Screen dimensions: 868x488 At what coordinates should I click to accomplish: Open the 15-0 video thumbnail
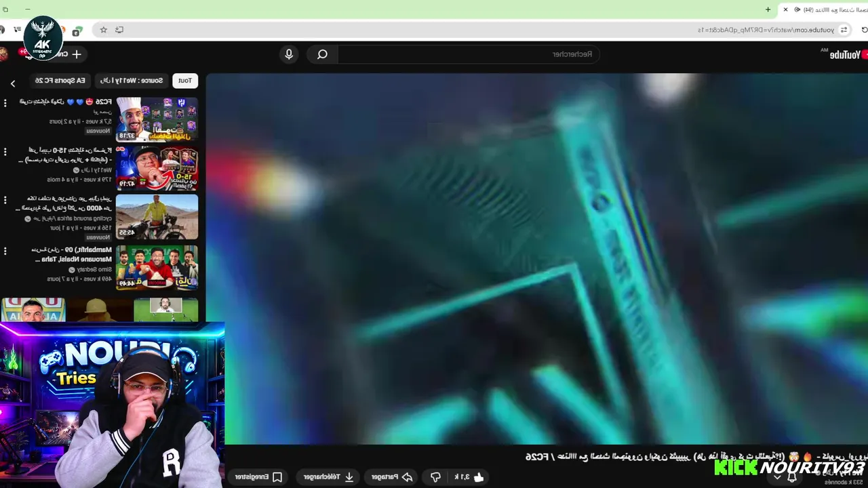point(157,168)
